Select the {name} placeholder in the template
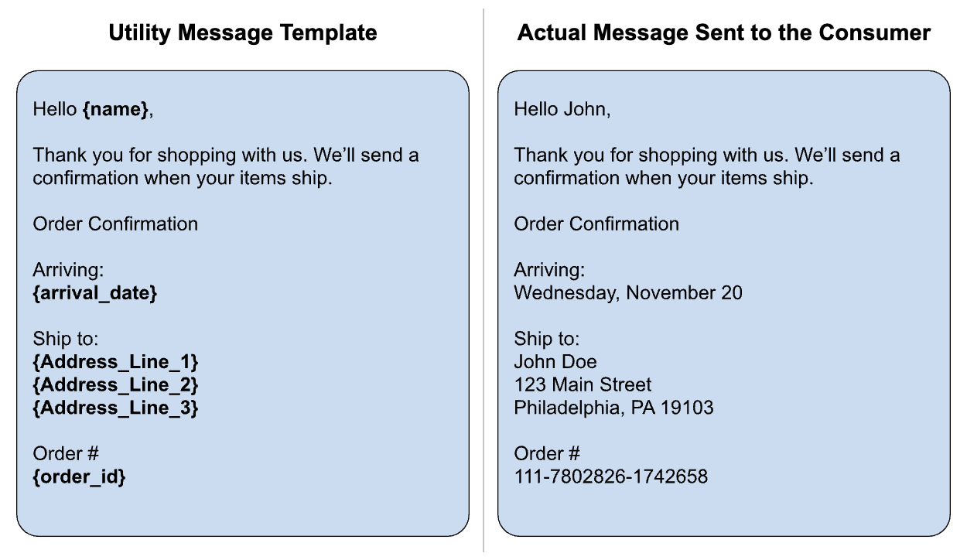Screen dimensions: 967x560 click(x=116, y=110)
